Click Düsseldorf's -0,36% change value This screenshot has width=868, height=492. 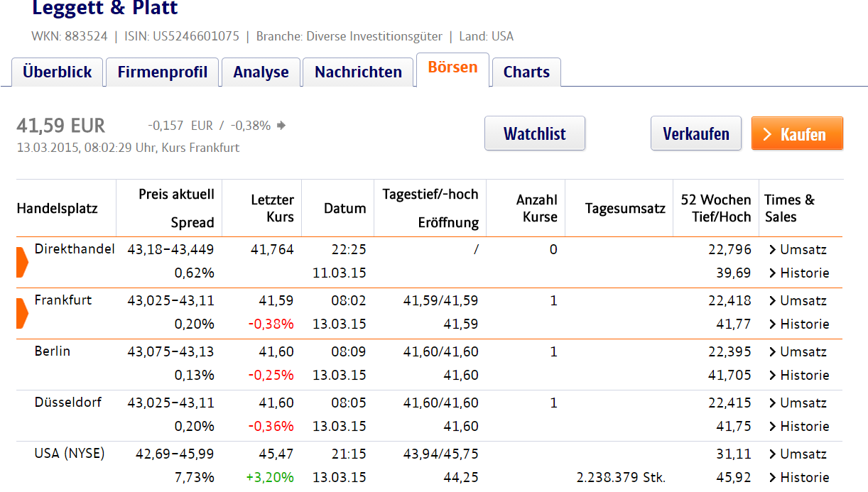click(x=271, y=426)
